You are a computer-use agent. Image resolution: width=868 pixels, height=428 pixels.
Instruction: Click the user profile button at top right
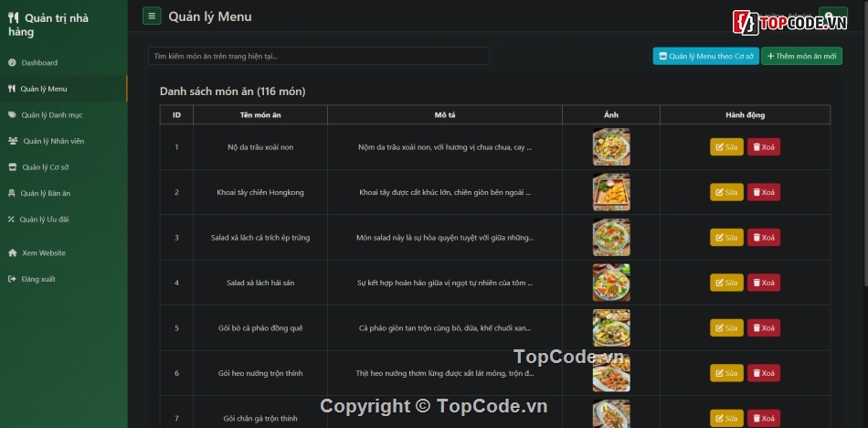tap(832, 16)
